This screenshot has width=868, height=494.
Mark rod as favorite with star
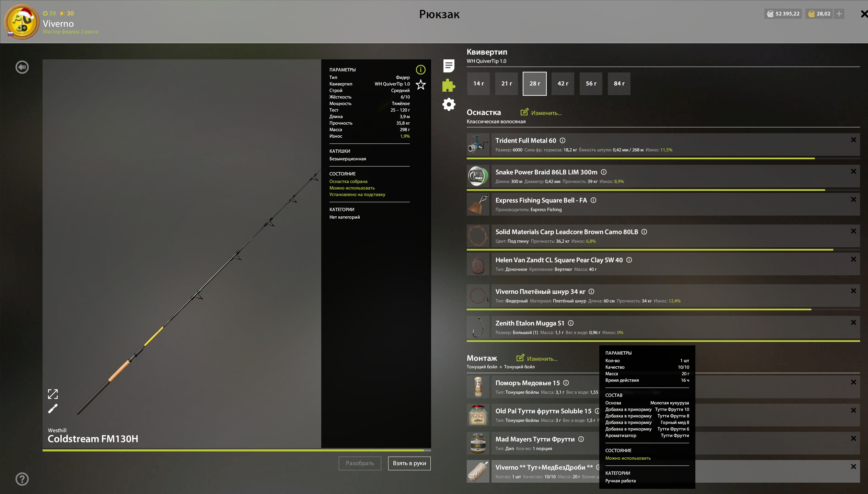(x=420, y=84)
